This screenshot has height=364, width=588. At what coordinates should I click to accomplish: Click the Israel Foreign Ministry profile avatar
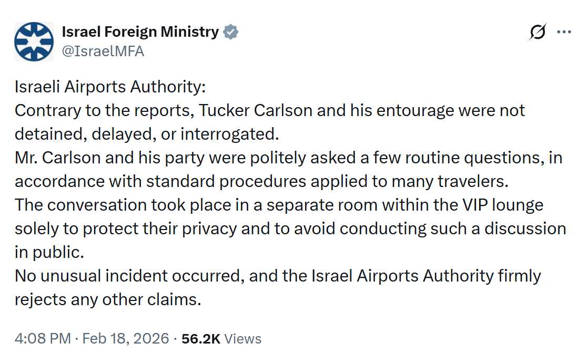[x=34, y=41]
